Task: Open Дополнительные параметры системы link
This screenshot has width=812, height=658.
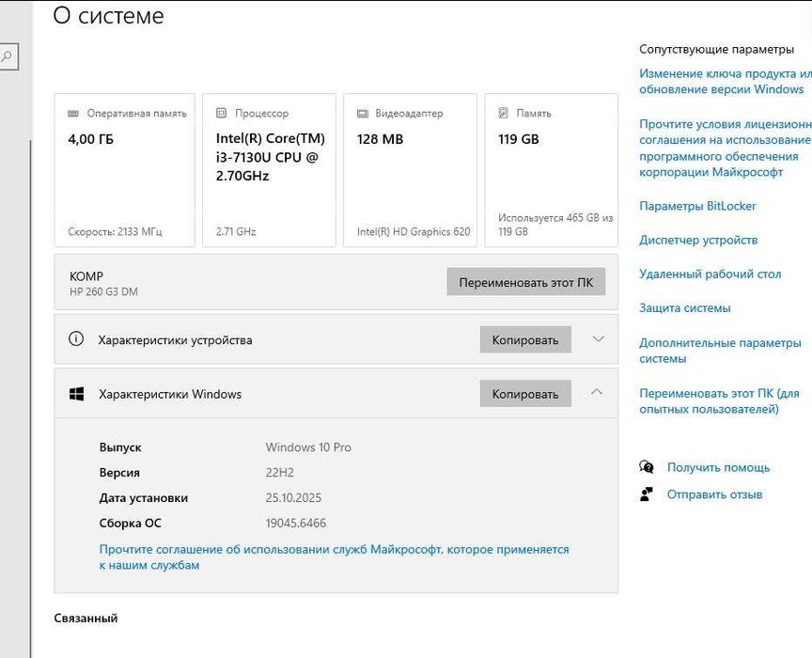Action: tap(720, 351)
